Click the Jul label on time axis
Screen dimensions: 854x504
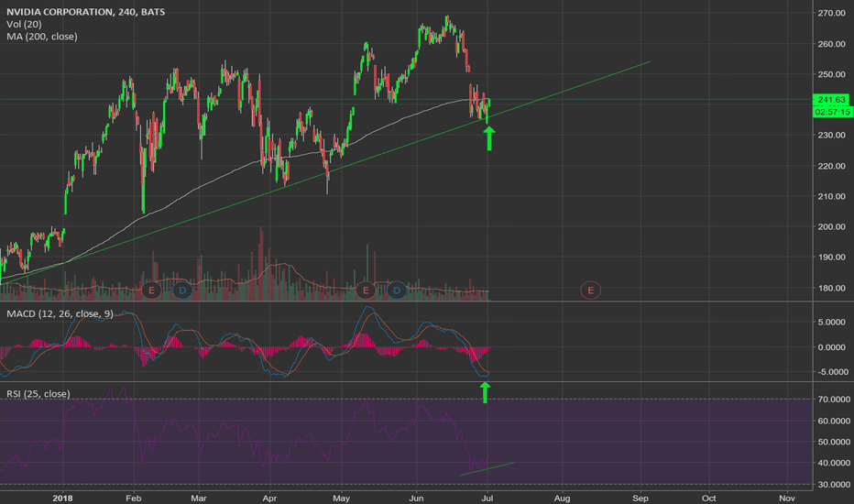[487, 498]
